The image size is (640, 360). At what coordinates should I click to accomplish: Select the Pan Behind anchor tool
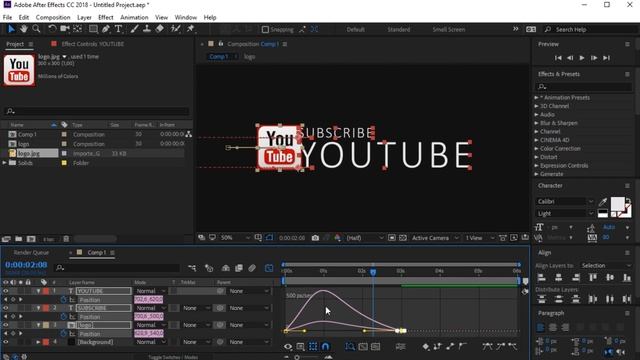coord(77,29)
